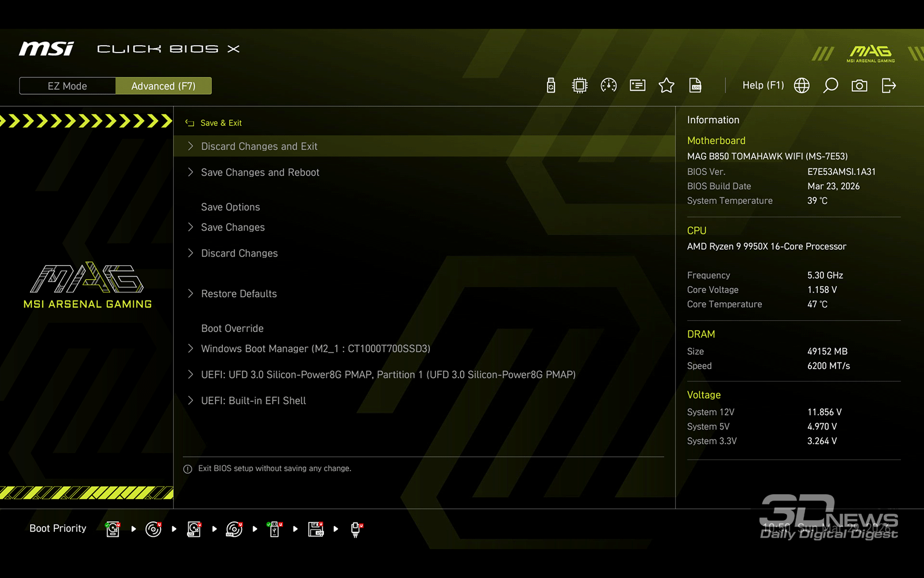The width and height of the screenshot is (924, 578).
Task: Click the exit door icon in toolbar
Action: pos(889,86)
